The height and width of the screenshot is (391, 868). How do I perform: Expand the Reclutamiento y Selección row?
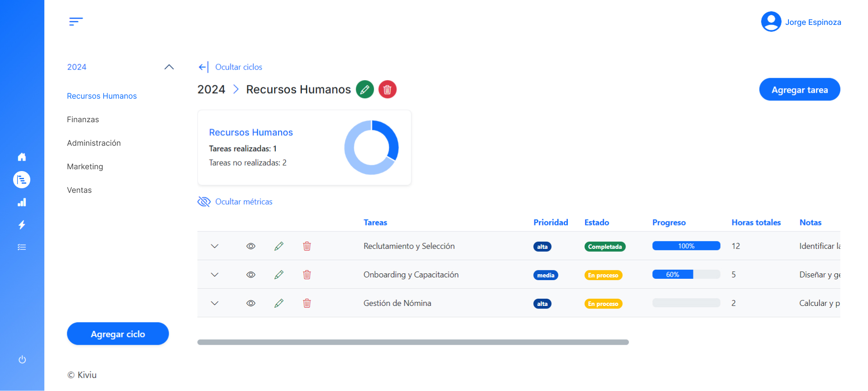tap(215, 246)
